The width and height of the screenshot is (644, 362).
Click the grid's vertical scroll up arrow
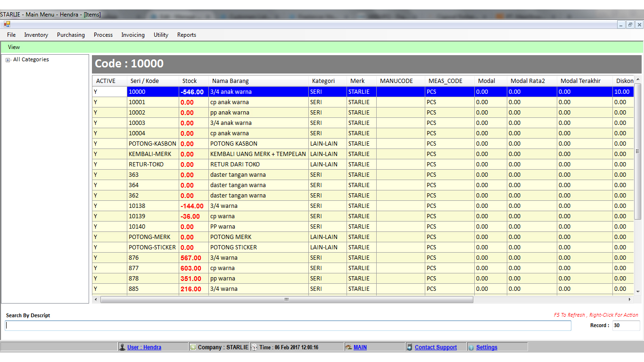[638, 80]
